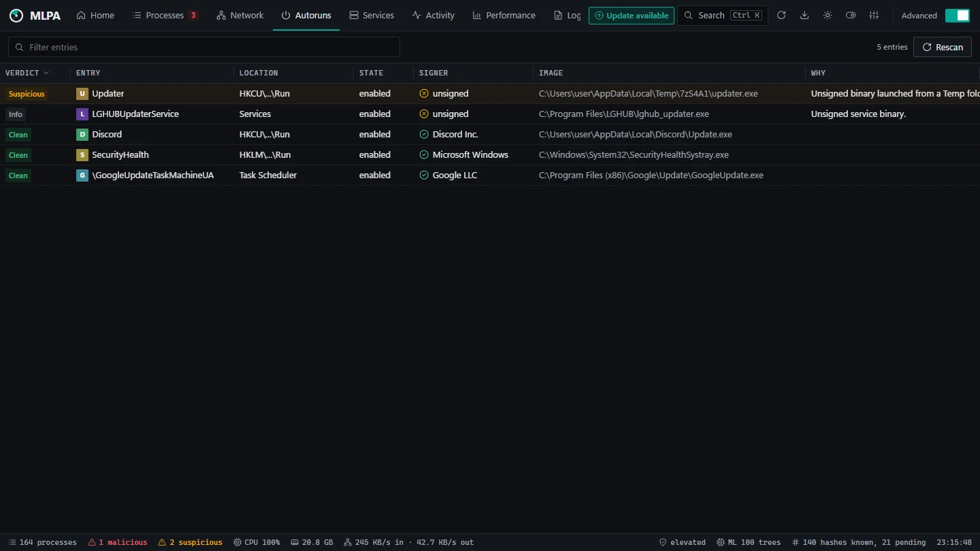The height and width of the screenshot is (551, 980).
Task: Click the S icon of SecurityHealth entry
Action: pyautogui.click(x=82, y=155)
